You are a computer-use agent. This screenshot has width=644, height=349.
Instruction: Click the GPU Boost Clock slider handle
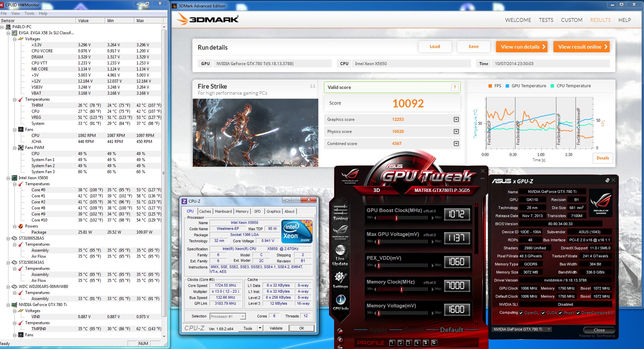pyautogui.click(x=397, y=218)
